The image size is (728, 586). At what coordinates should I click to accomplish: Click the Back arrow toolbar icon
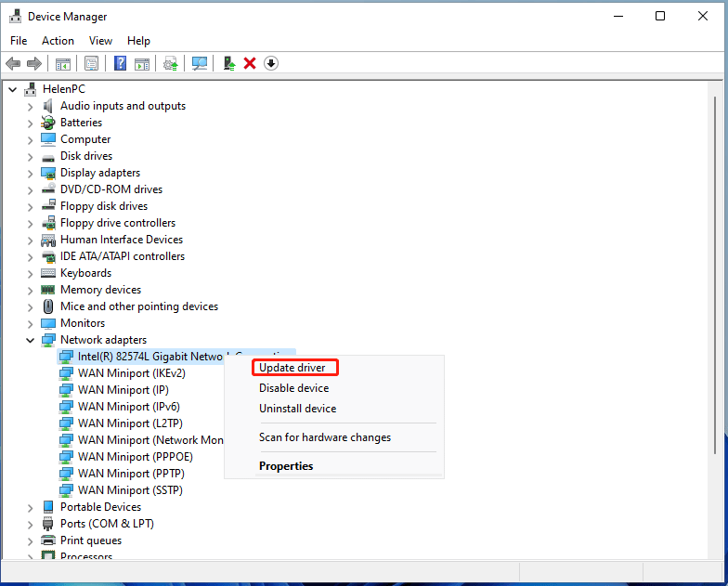coord(13,63)
